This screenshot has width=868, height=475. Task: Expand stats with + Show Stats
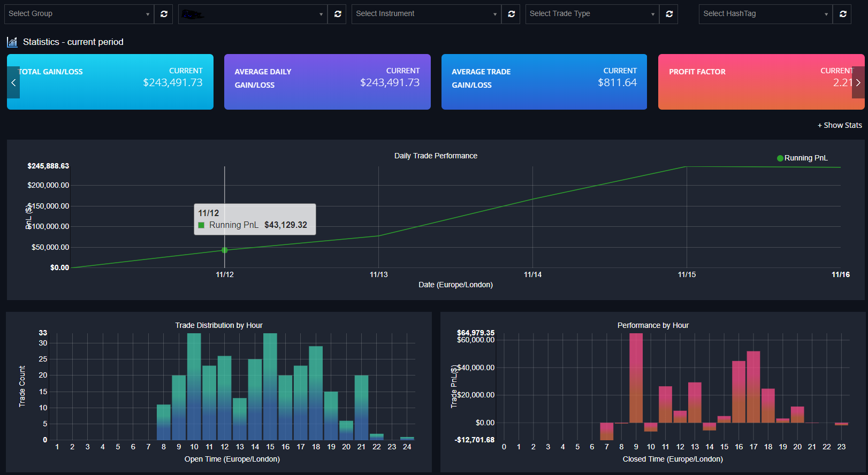pyautogui.click(x=840, y=125)
